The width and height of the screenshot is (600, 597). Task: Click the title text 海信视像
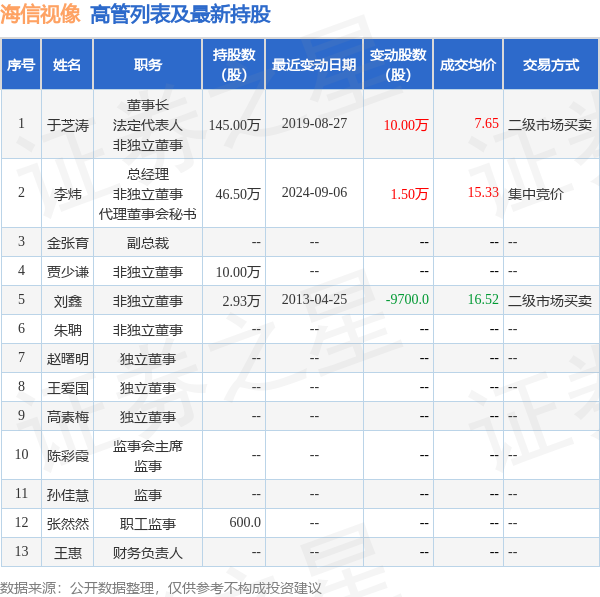(x=40, y=15)
